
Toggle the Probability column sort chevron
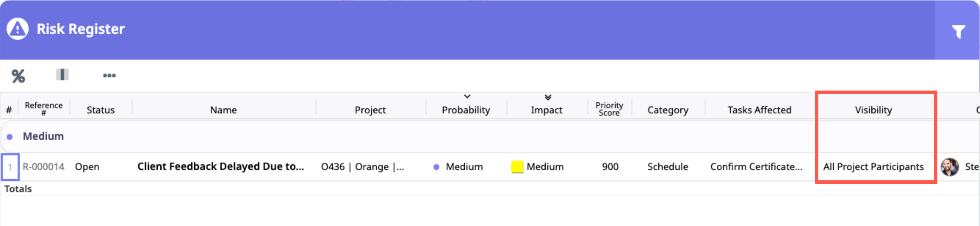pos(467,97)
